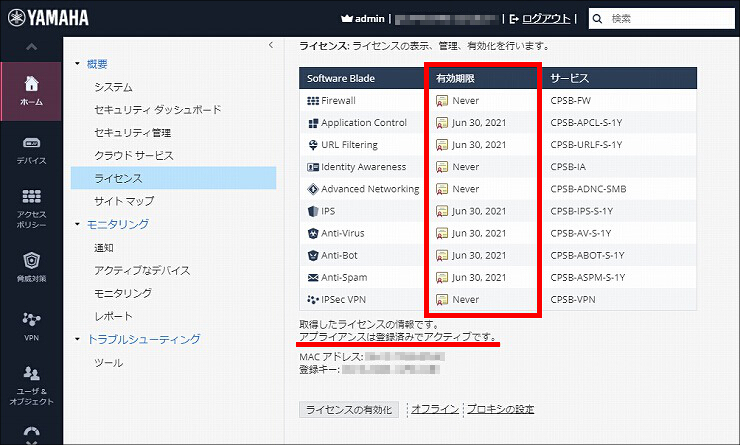
Task: Open ツール page
Action: 109,362
